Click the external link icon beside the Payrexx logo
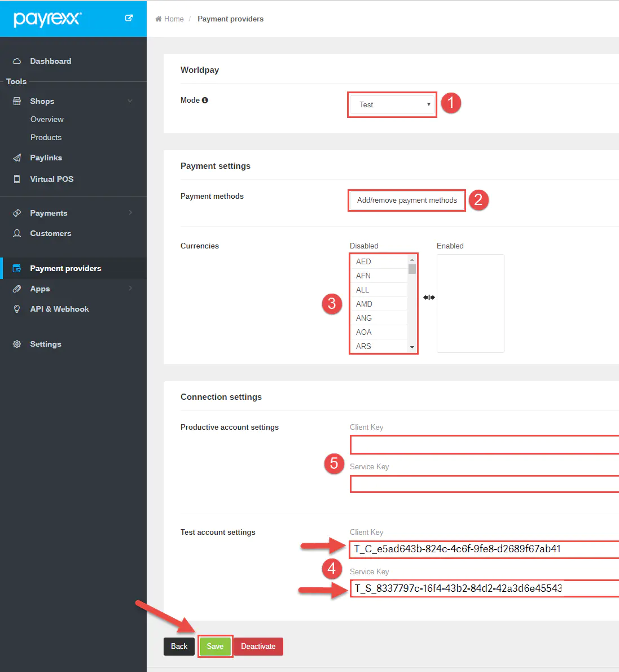 pyautogui.click(x=129, y=18)
